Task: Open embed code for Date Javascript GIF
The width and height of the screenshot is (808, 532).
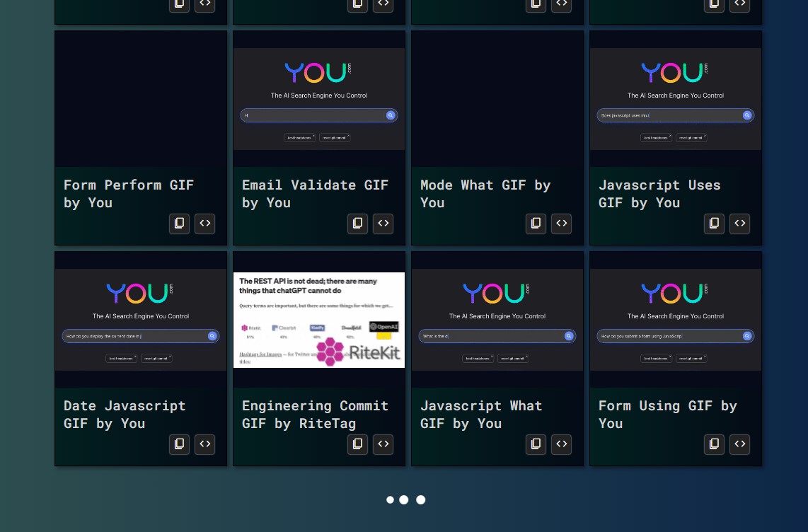Action: pos(205,444)
